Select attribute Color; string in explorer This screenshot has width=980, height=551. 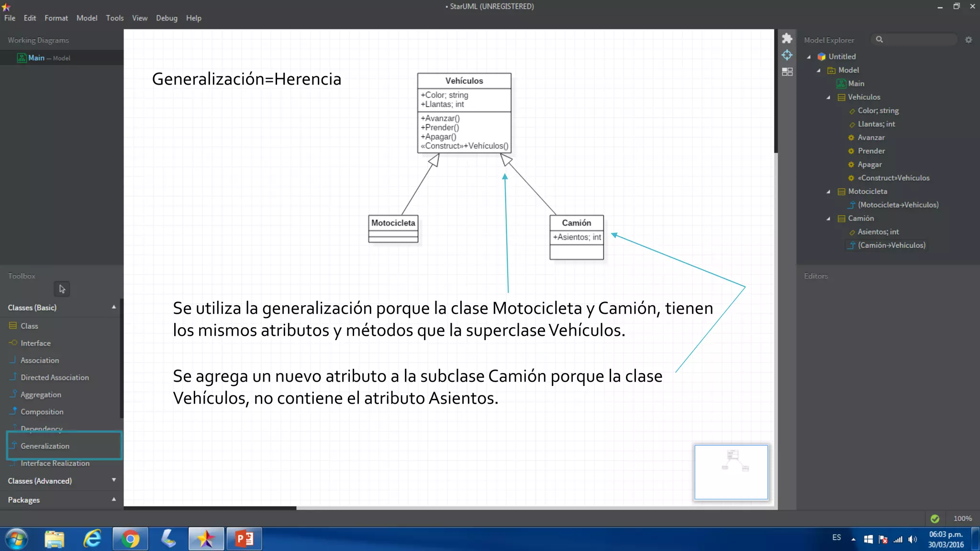pos(874,110)
